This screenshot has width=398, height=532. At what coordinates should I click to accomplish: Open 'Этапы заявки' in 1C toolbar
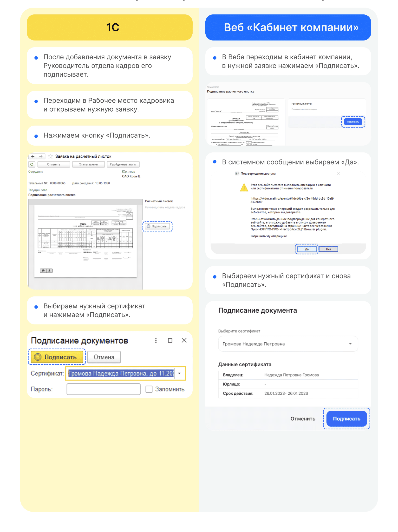click(88, 164)
